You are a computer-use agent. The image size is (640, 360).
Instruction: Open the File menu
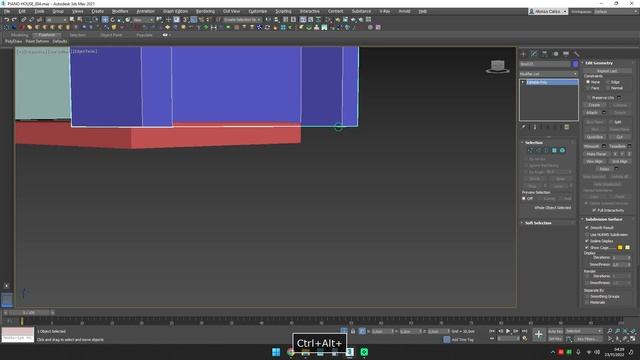7,11
